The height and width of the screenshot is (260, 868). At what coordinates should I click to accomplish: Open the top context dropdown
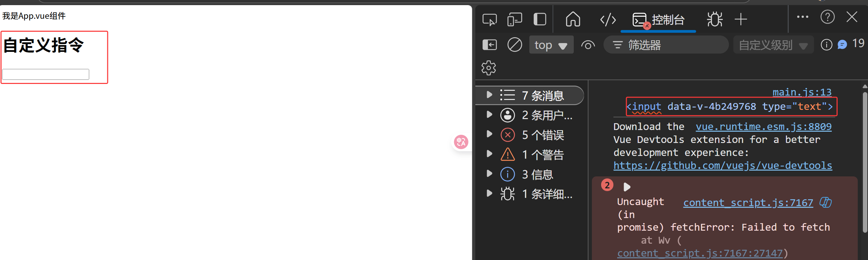[551, 45]
